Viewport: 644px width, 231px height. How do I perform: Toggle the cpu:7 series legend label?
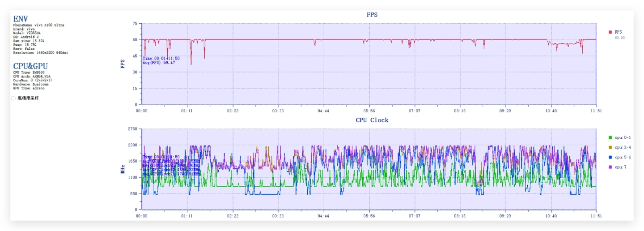click(x=620, y=167)
